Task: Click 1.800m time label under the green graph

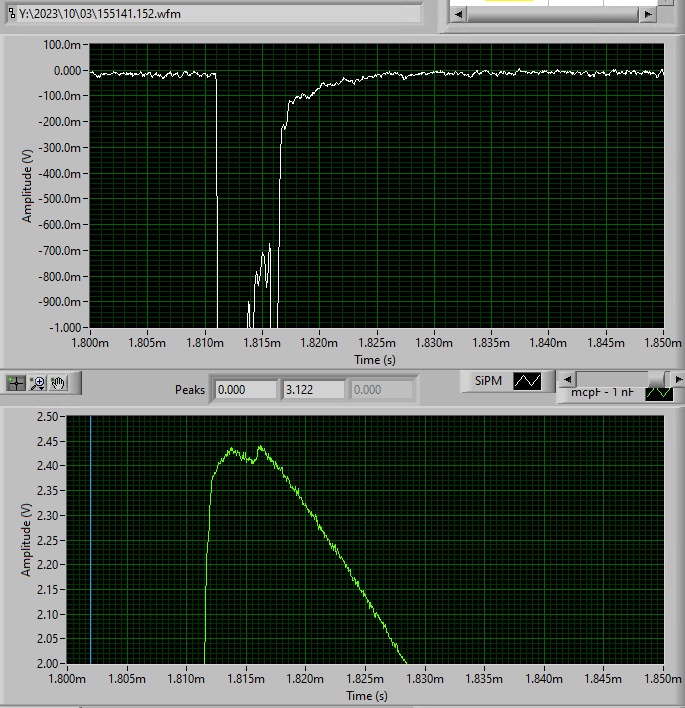Action: [67, 679]
